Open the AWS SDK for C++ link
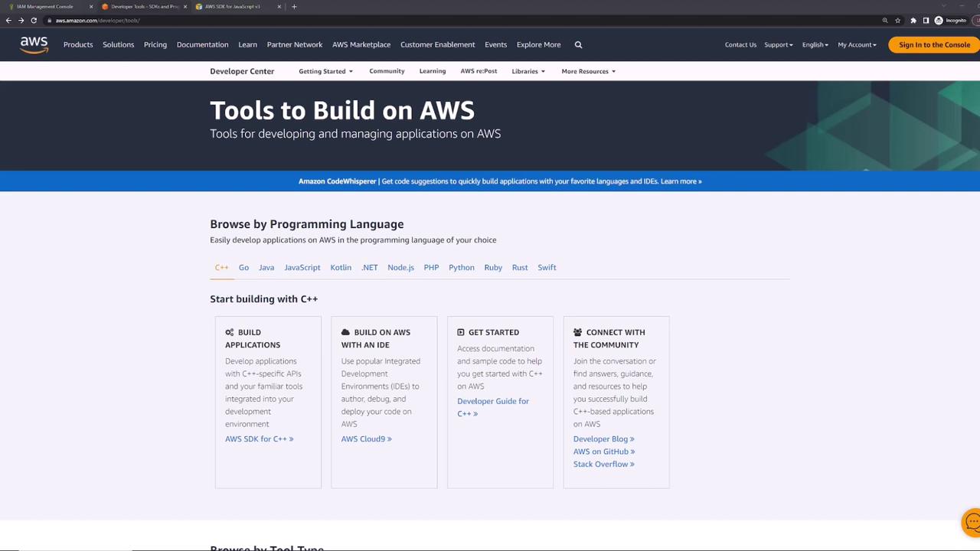This screenshot has width=980, height=551. click(x=259, y=439)
